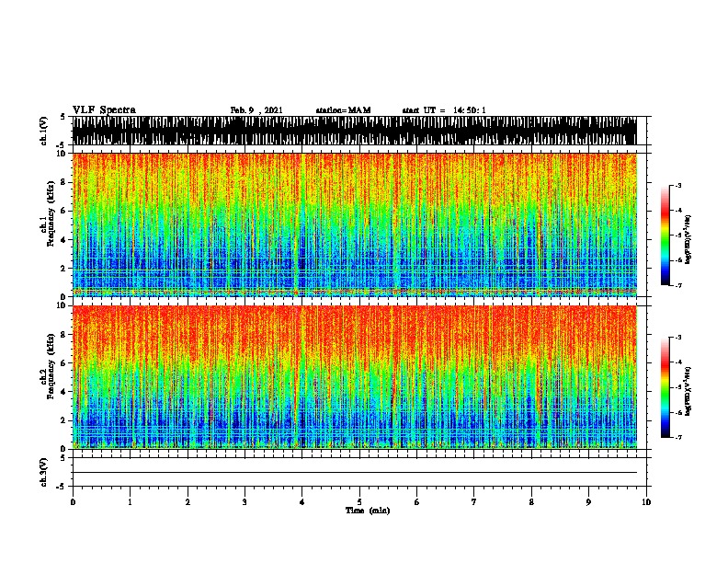Screen dimensions: 728x563
Task: Click the time axis tick label "7"
Action: [474, 502]
